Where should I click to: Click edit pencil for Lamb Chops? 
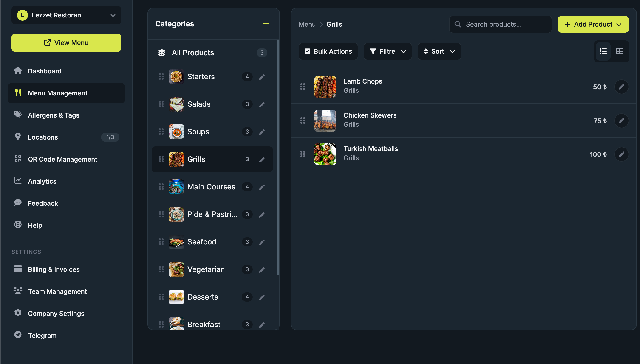(x=621, y=87)
